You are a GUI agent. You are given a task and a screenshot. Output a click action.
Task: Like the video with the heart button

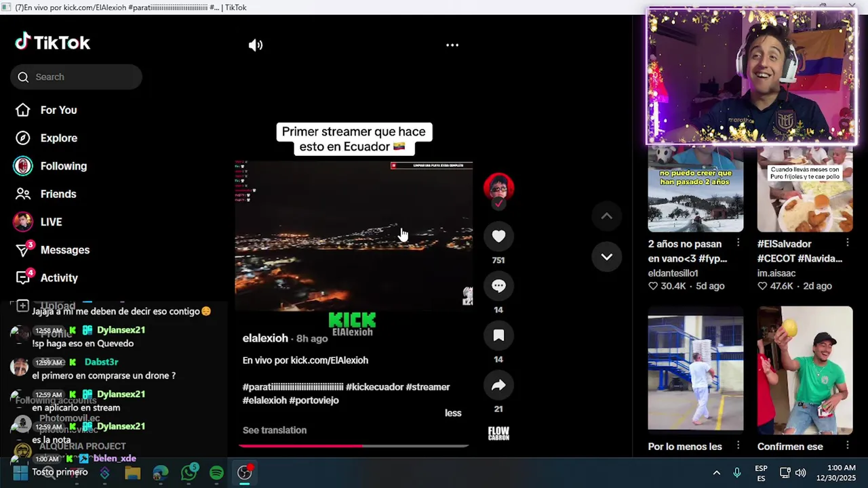click(x=498, y=236)
